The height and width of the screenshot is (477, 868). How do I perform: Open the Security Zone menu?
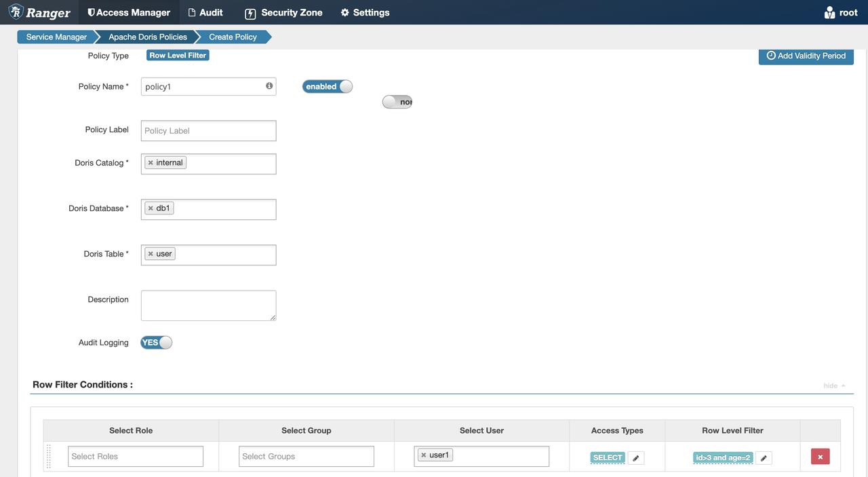(x=283, y=12)
